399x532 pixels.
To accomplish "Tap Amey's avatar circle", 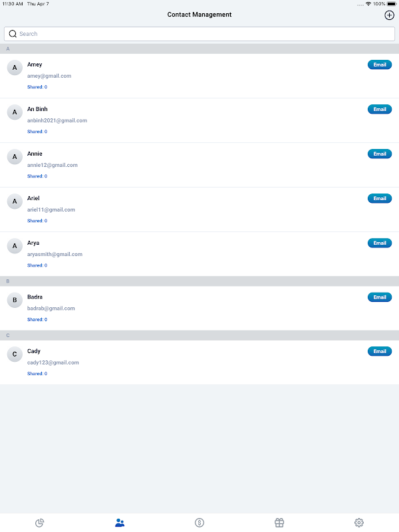I will [x=15, y=68].
